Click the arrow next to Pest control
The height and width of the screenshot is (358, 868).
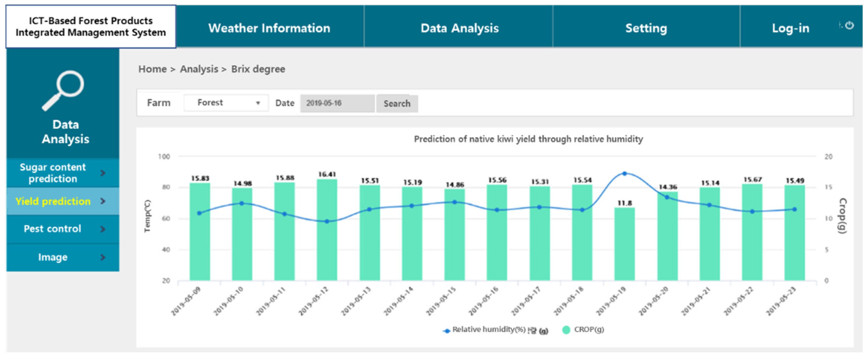pyautogui.click(x=103, y=229)
